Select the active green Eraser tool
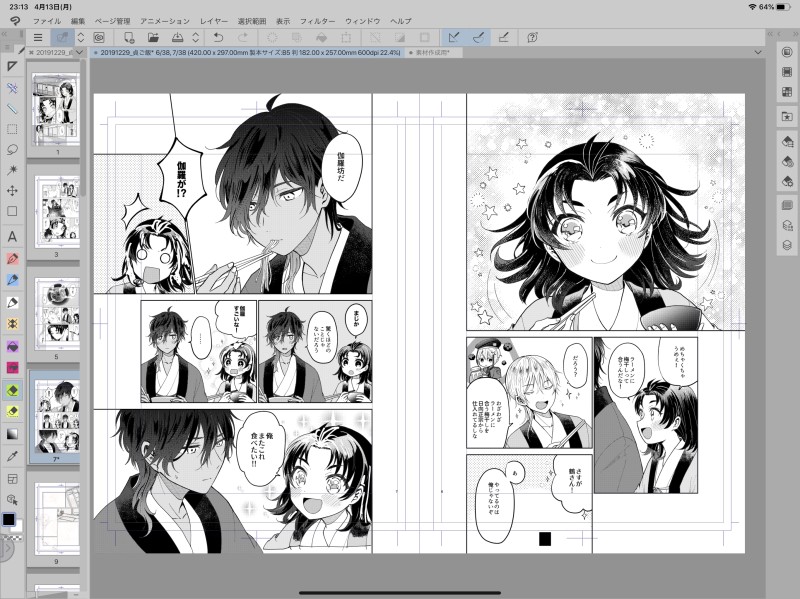This screenshot has height=599, width=800. 12,390
